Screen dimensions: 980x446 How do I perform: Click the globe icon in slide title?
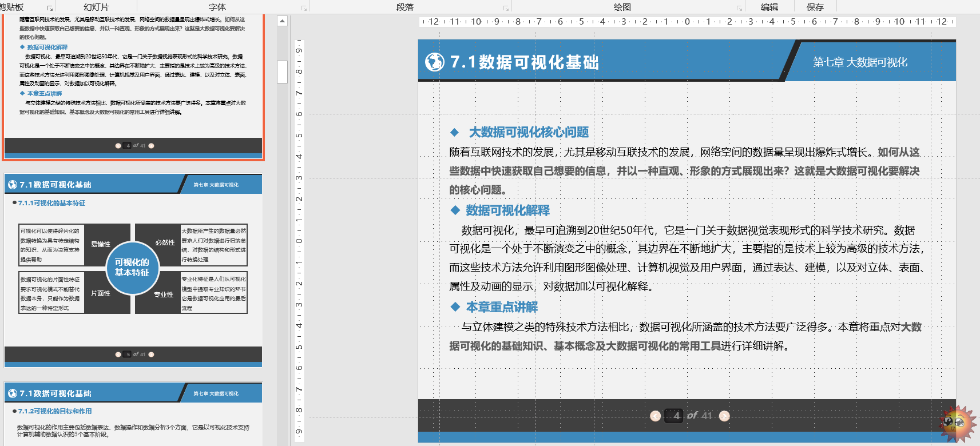[435, 62]
